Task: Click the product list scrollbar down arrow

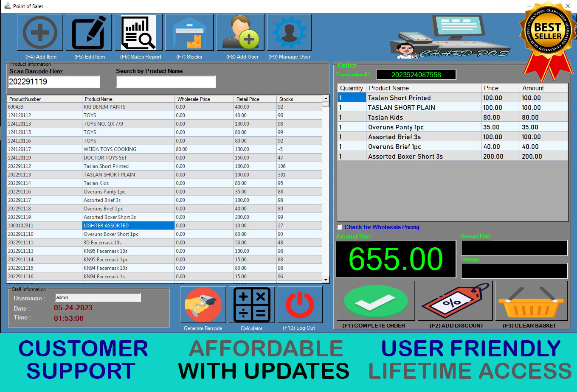Action: (x=325, y=280)
